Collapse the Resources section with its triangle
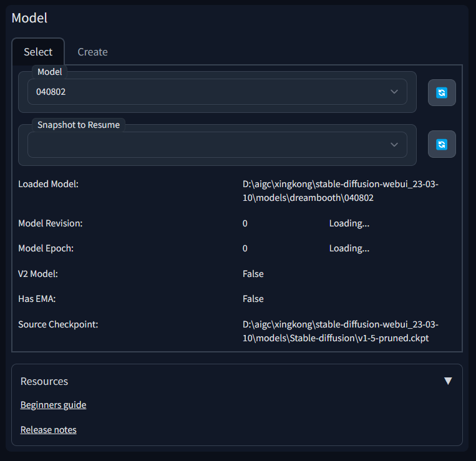This screenshot has width=476, height=461. coord(447,381)
